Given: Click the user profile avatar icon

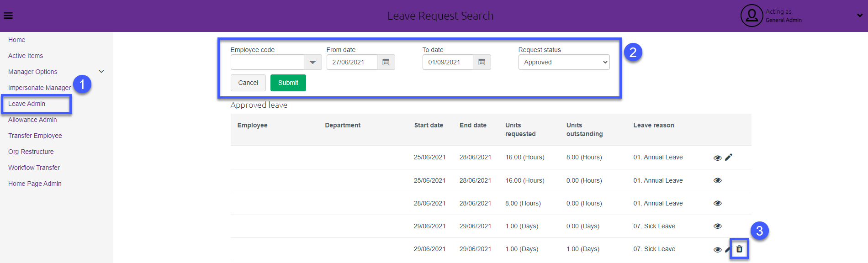Looking at the screenshot, I should (x=752, y=16).
